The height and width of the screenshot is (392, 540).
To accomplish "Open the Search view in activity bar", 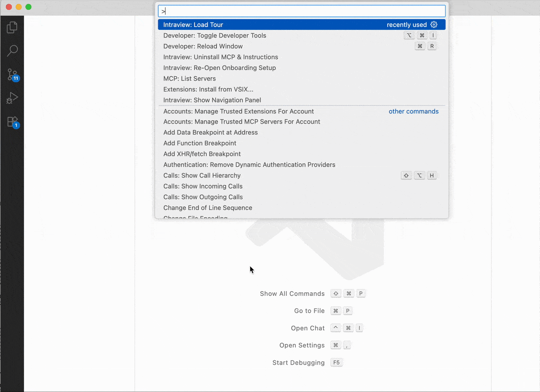I will pos(12,51).
